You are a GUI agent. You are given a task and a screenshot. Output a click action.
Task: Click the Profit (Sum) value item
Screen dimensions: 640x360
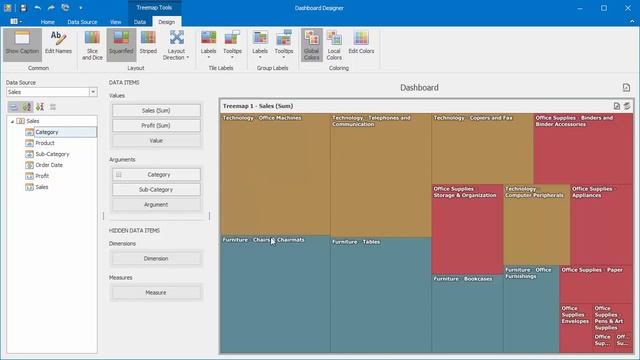pos(156,125)
